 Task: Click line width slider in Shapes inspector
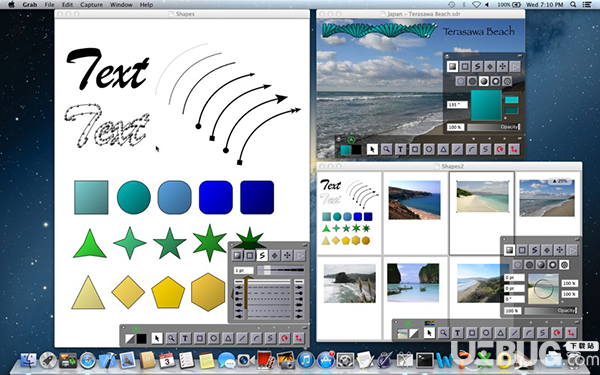click(x=280, y=270)
